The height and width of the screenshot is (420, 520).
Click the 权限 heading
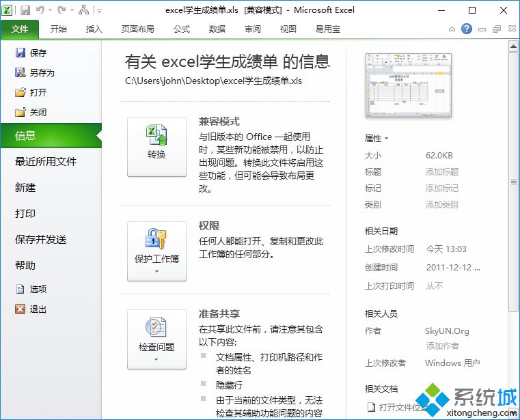(209, 226)
